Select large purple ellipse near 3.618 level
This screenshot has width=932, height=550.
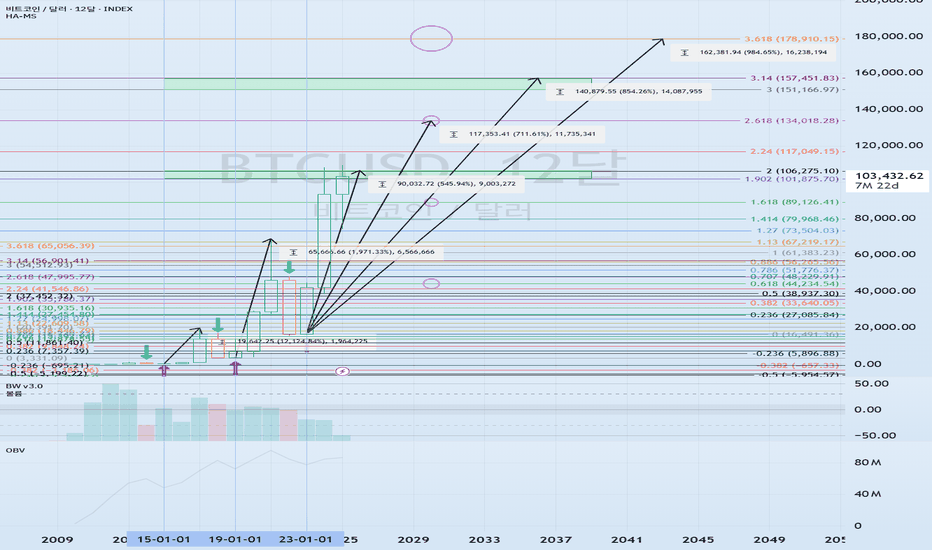[x=431, y=39]
